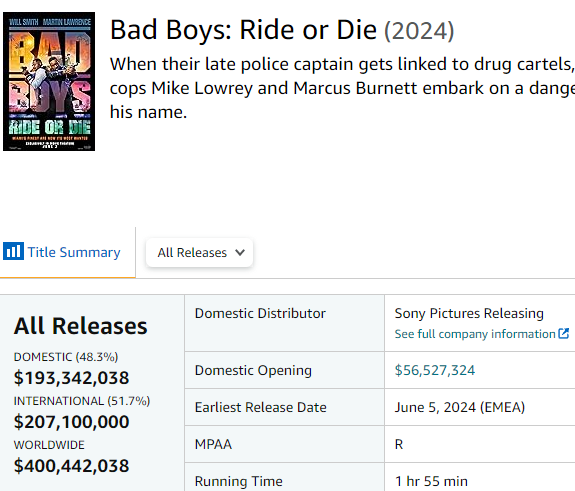The image size is (575, 491).
Task: Click the chevron arrow in All Releases dropdown
Action: [x=240, y=252]
